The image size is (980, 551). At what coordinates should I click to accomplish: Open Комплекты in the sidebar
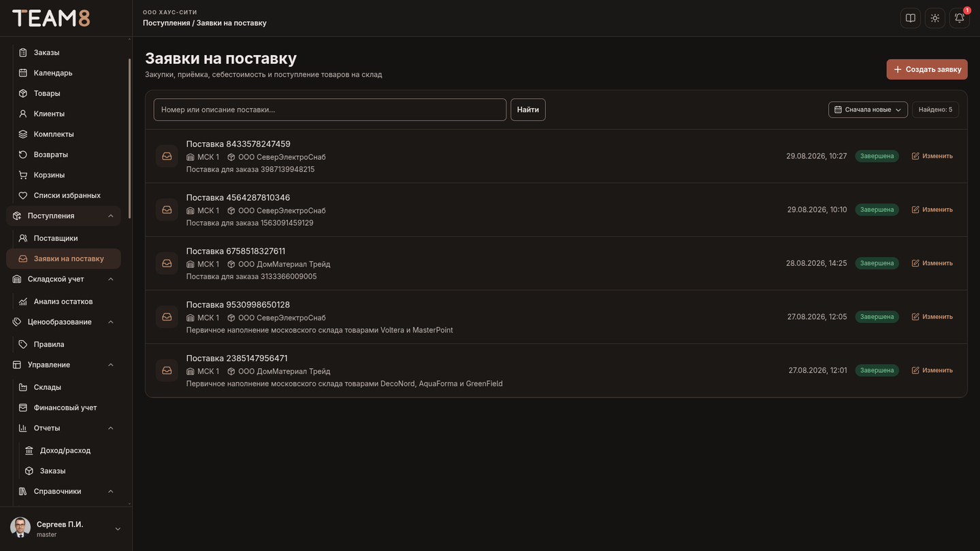click(63, 134)
